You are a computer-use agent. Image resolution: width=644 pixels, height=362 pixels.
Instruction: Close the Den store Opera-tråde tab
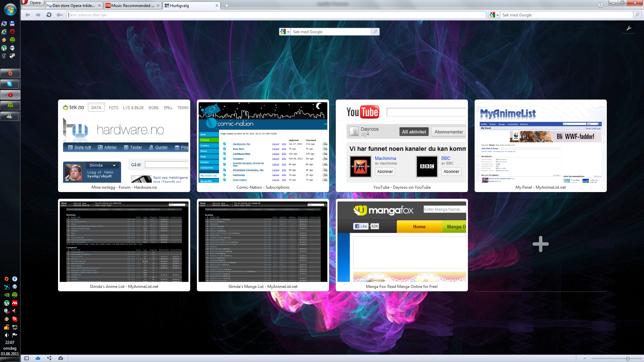coord(100,6)
